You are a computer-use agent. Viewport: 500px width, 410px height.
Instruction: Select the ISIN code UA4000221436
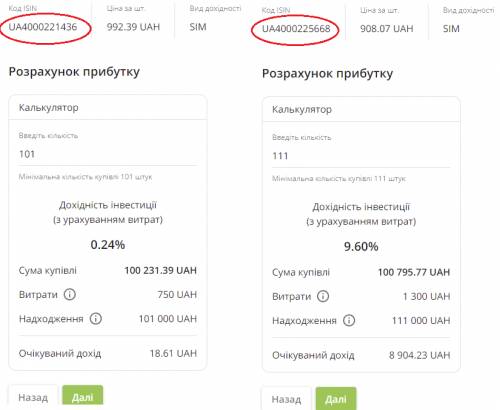43,27
